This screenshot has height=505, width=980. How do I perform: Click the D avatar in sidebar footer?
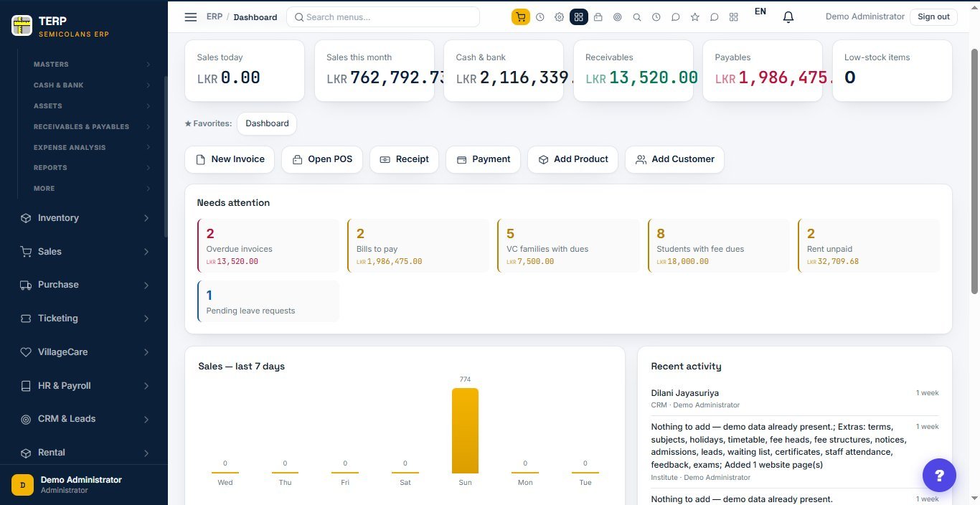pyautogui.click(x=22, y=485)
